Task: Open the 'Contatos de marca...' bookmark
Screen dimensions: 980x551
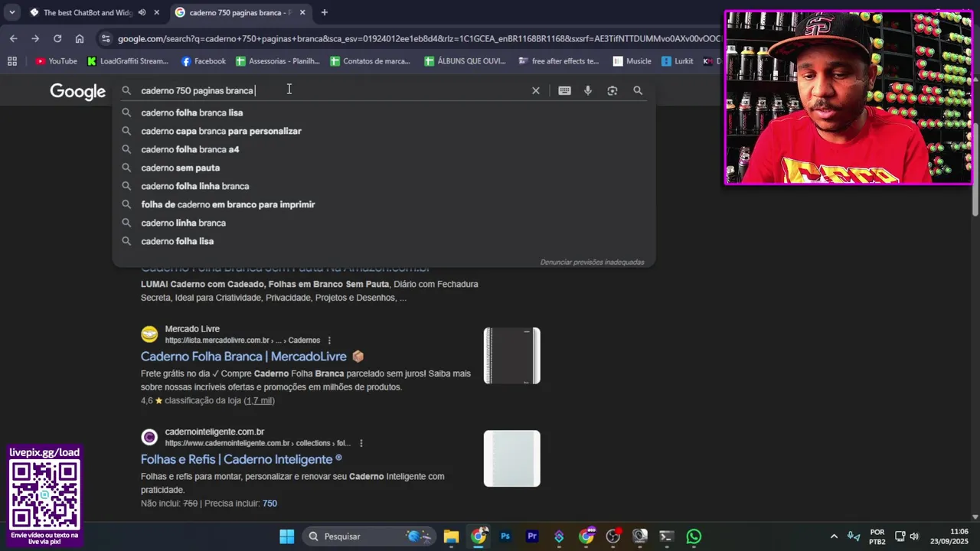Action: pos(370,61)
